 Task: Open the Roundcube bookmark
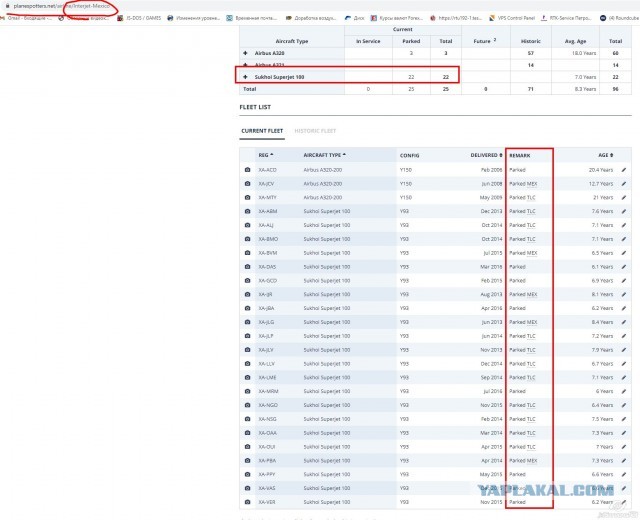point(620,18)
